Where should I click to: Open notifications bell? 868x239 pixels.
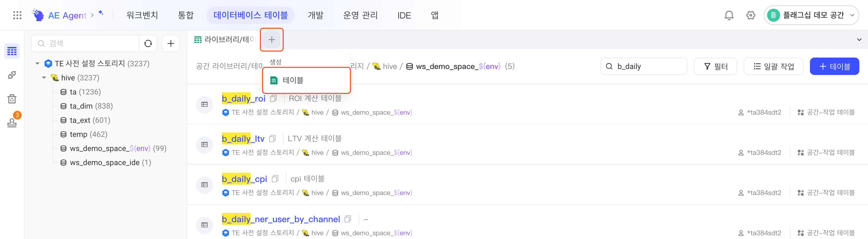729,15
